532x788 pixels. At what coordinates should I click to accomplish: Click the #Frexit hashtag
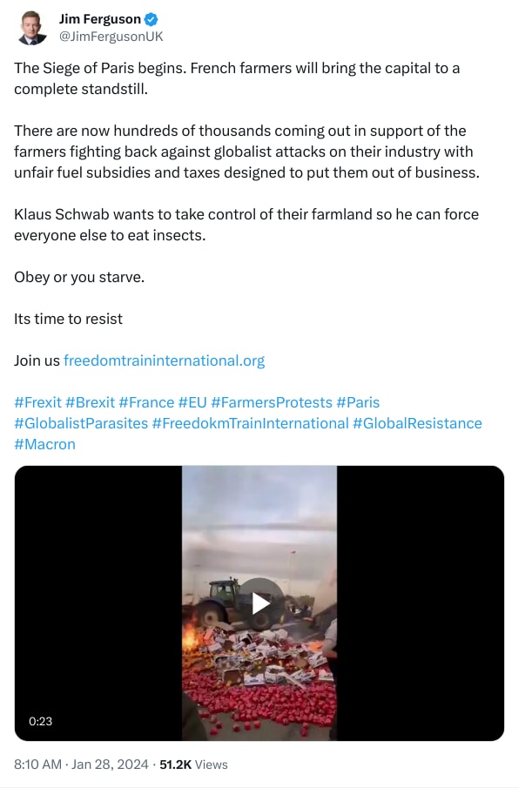(37, 402)
